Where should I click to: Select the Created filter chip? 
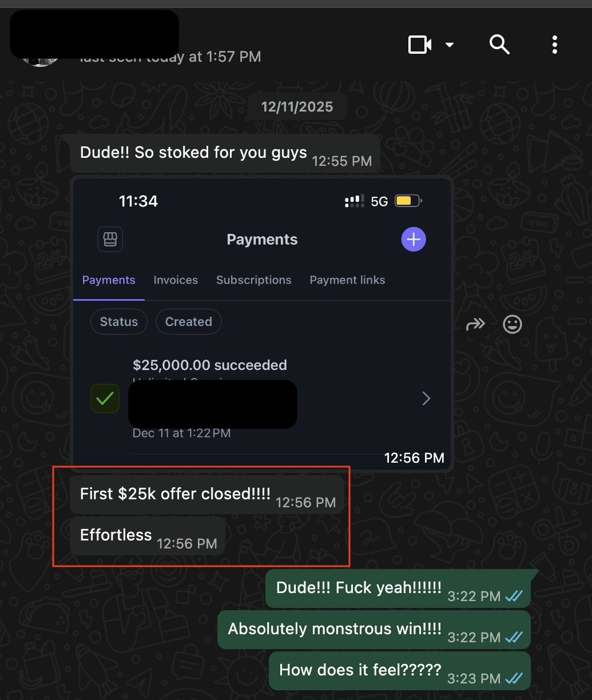pyautogui.click(x=189, y=321)
